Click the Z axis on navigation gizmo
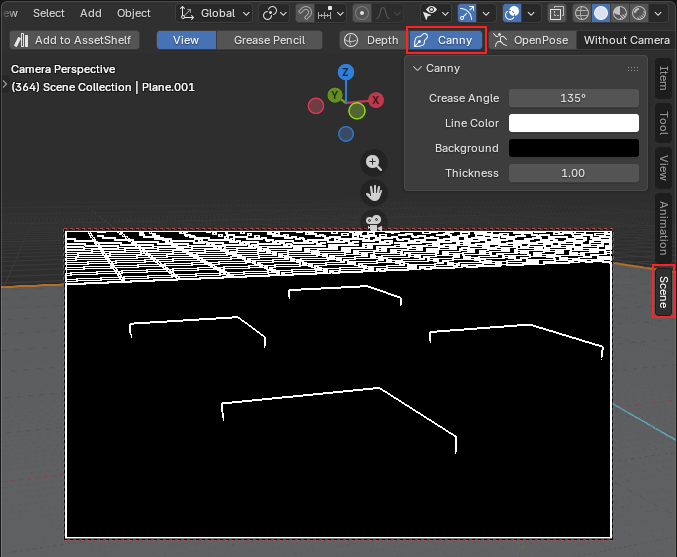 346,72
